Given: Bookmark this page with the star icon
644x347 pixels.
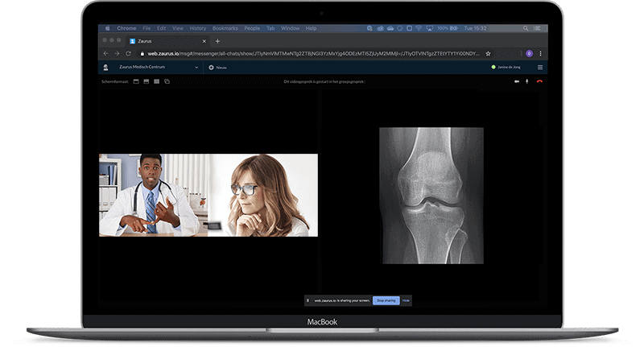Looking at the screenshot, I should (489, 53).
